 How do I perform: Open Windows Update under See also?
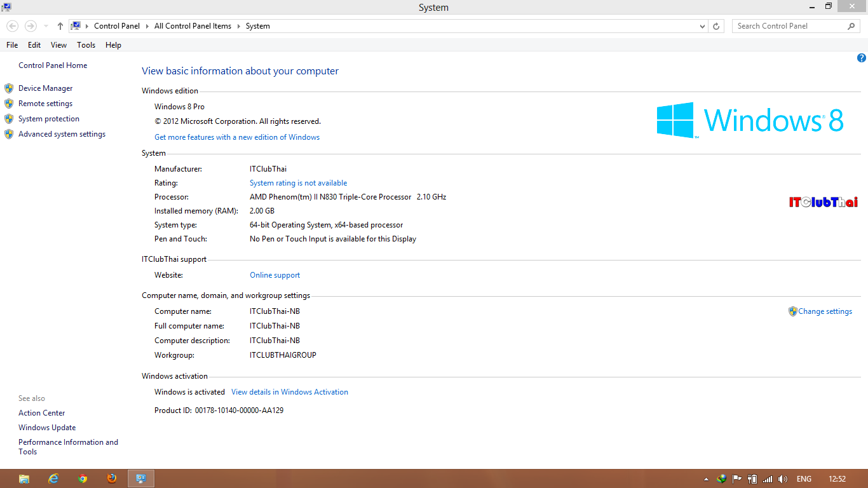point(47,428)
